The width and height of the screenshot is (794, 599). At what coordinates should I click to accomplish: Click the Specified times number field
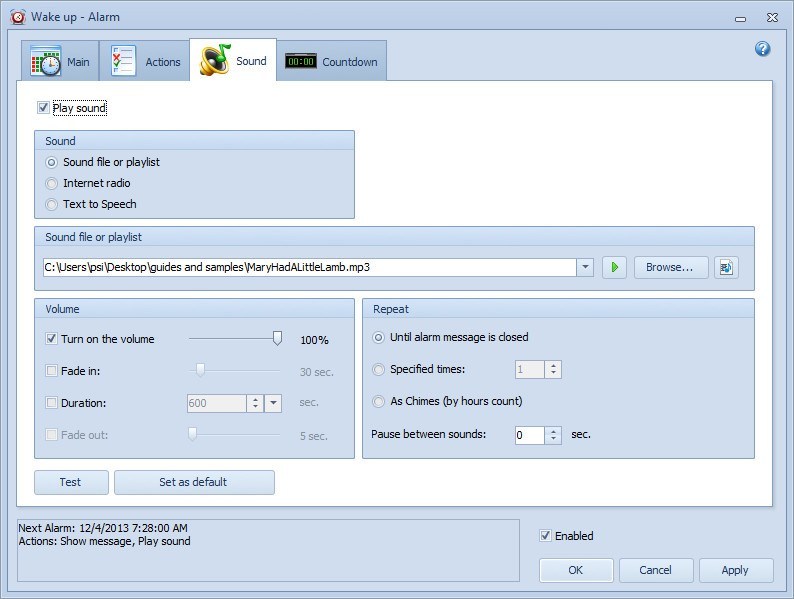tap(530, 370)
